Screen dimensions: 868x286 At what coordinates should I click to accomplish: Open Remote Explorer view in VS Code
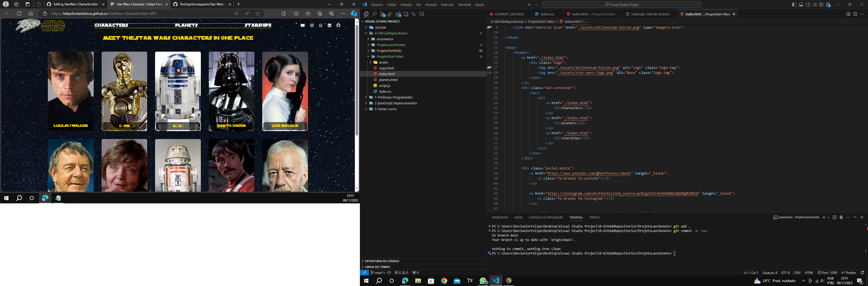pos(406,14)
